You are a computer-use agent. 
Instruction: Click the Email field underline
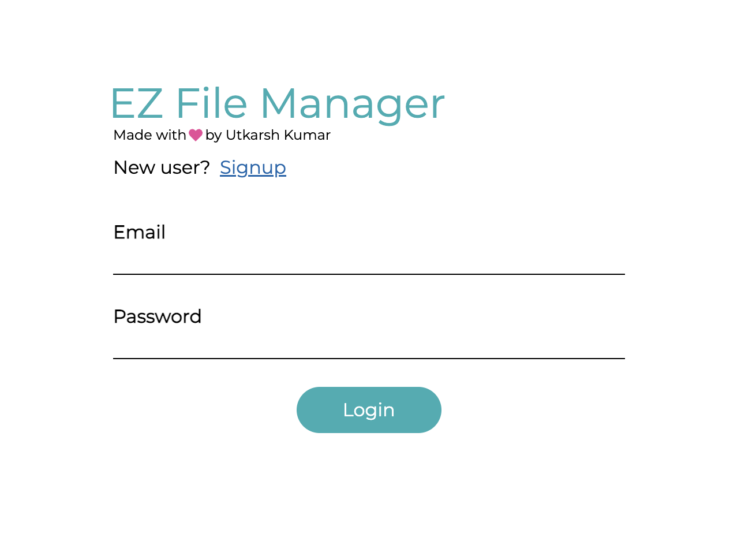369,274
